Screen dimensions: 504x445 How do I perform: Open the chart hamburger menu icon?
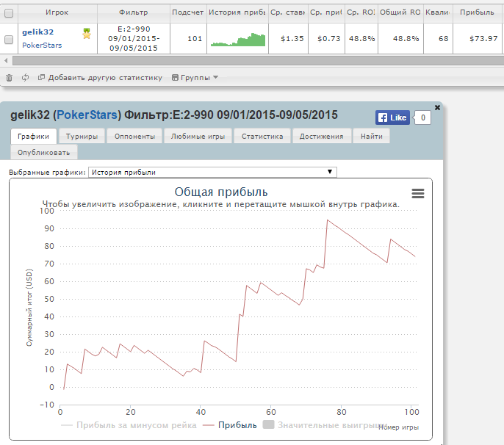418,193
